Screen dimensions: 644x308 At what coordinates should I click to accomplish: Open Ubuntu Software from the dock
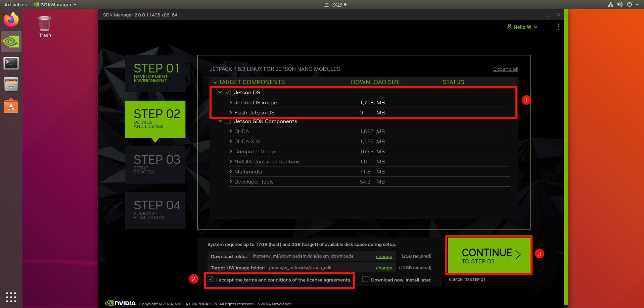pos(11,106)
